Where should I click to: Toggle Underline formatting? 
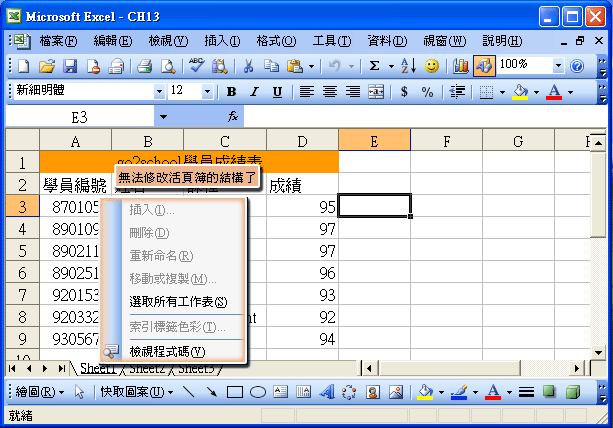click(x=277, y=92)
